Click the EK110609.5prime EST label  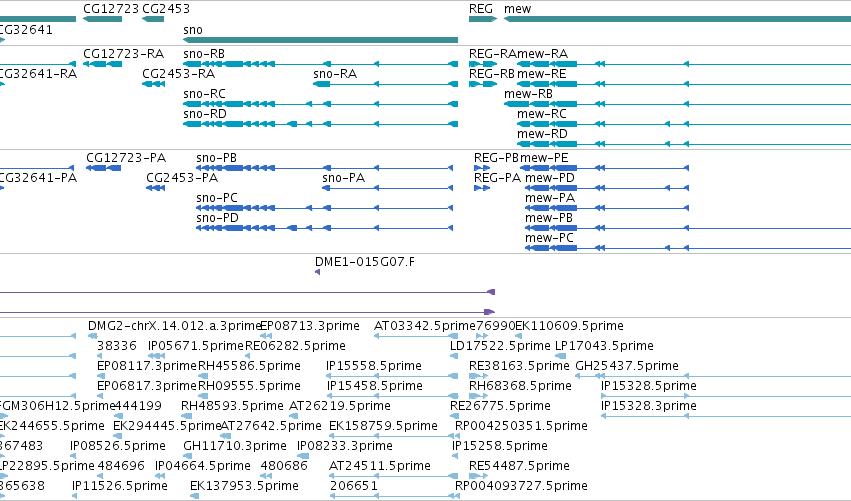(x=569, y=326)
